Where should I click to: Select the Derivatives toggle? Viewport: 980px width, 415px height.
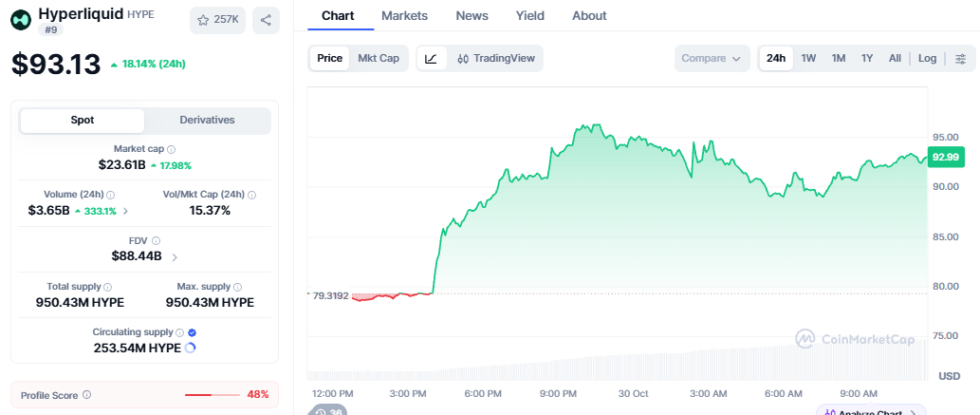(207, 121)
